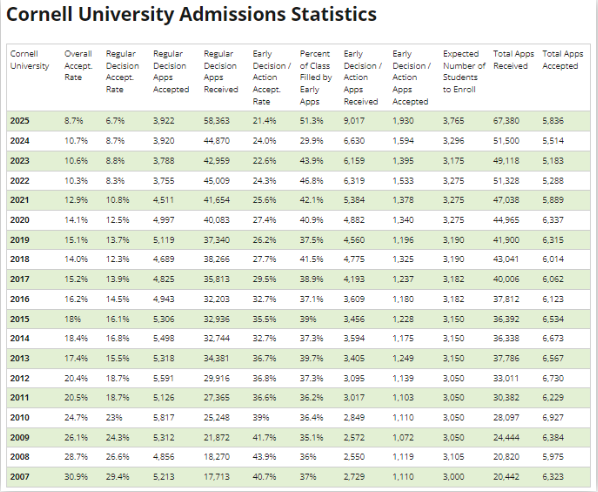Select the Expected Number of Students header
Viewport: 598px width, 492px height.
pyautogui.click(x=464, y=71)
